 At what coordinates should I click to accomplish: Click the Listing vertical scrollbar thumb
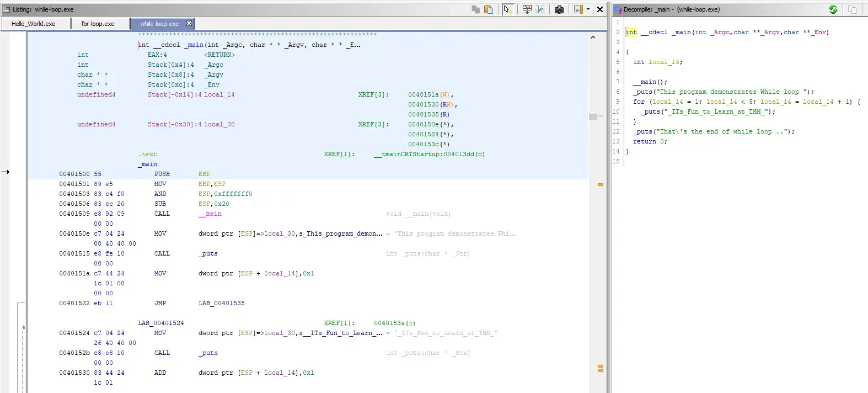(593, 116)
